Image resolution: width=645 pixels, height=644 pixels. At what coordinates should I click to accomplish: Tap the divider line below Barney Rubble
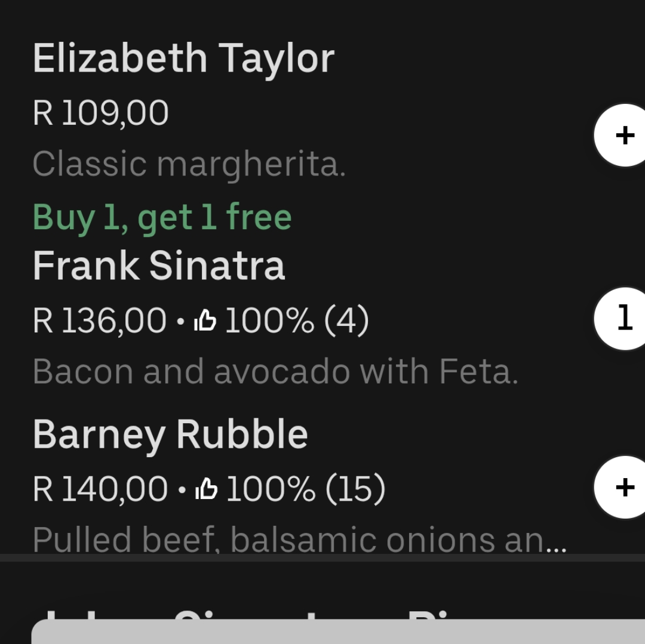click(x=322, y=557)
